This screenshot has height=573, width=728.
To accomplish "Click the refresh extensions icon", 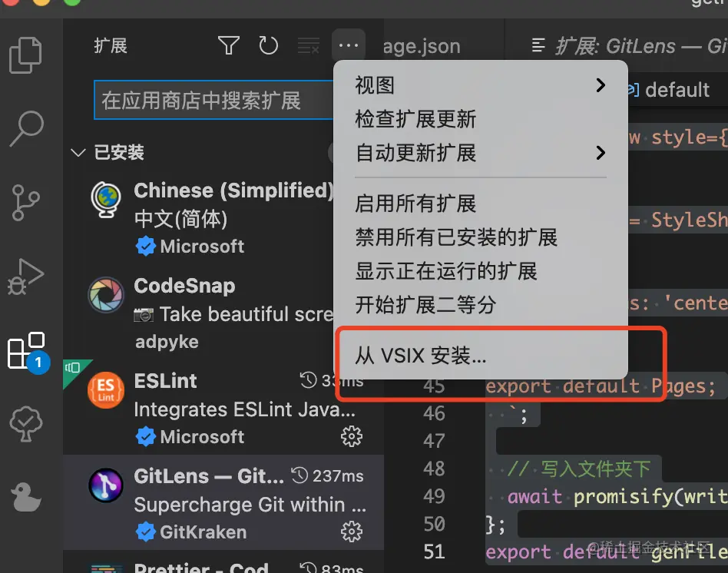I will (x=268, y=45).
